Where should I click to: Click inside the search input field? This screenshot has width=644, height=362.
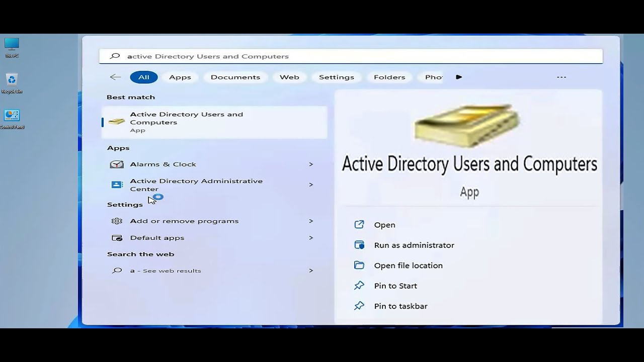[302, 56]
